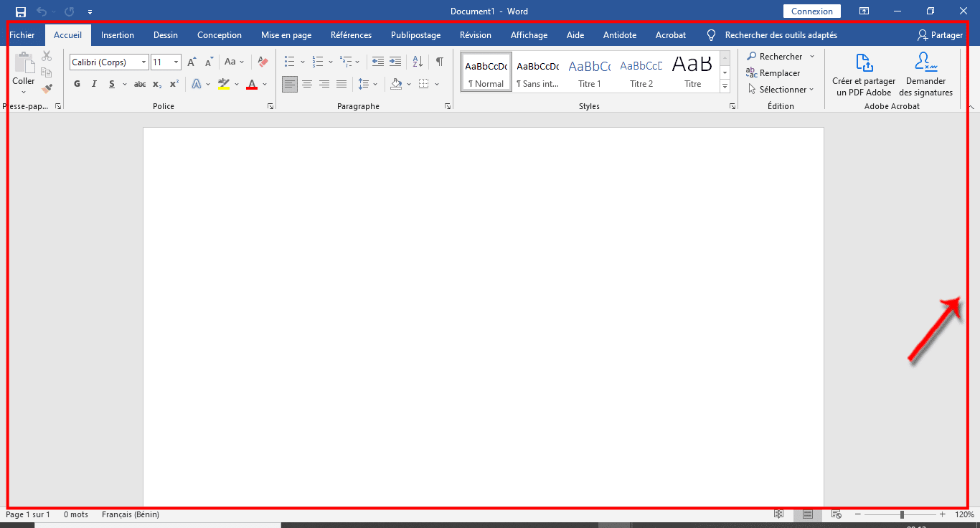
Task: Increase font size with large A icon
Action: tap(192, 62)
